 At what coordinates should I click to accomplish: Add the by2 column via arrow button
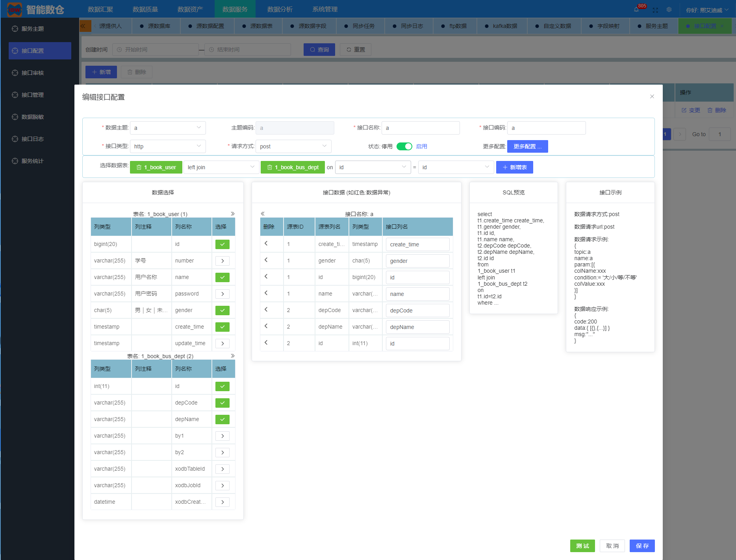[222, 453]
